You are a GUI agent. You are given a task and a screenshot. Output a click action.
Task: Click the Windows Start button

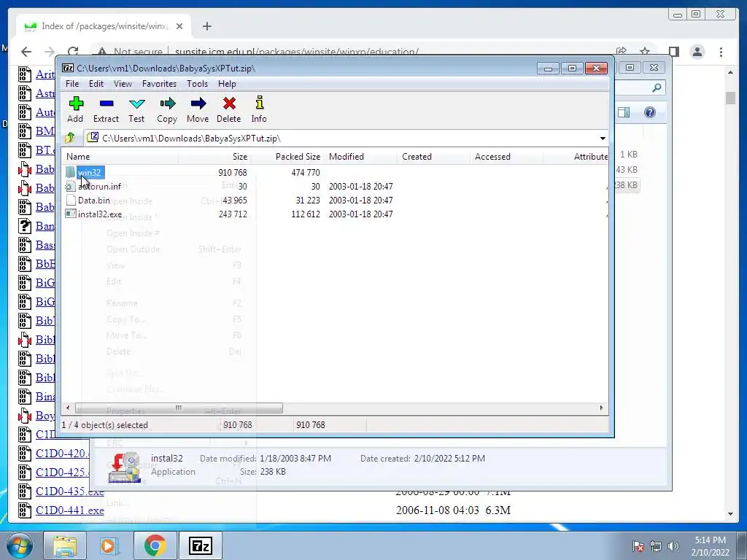[19, 545]
